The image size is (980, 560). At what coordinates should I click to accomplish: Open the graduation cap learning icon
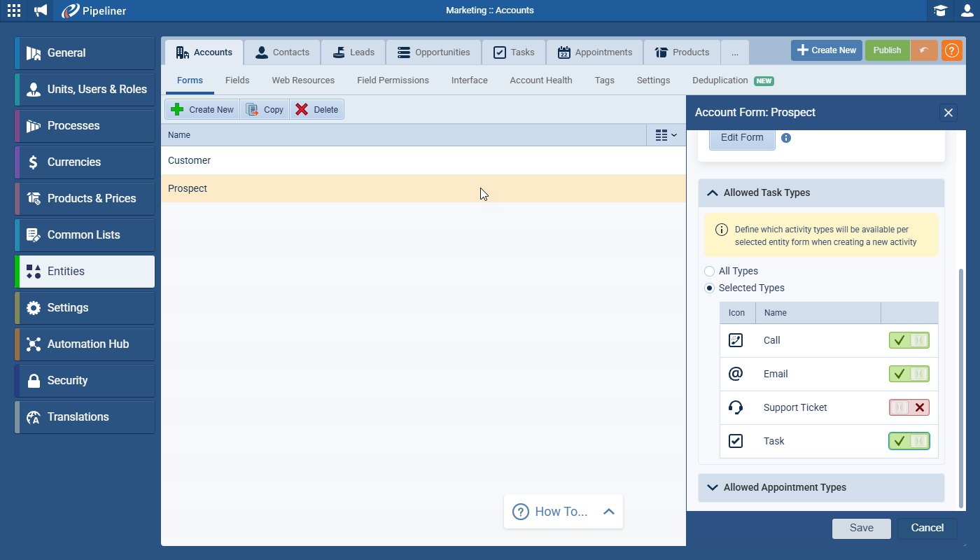point(940,10)
